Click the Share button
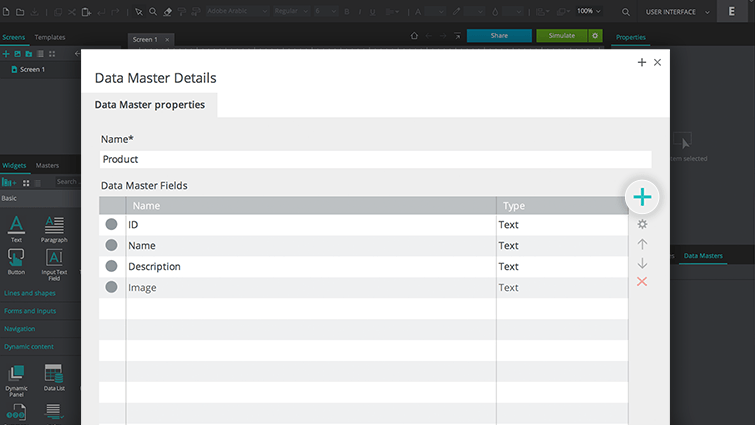 click(x=499, y=35)
